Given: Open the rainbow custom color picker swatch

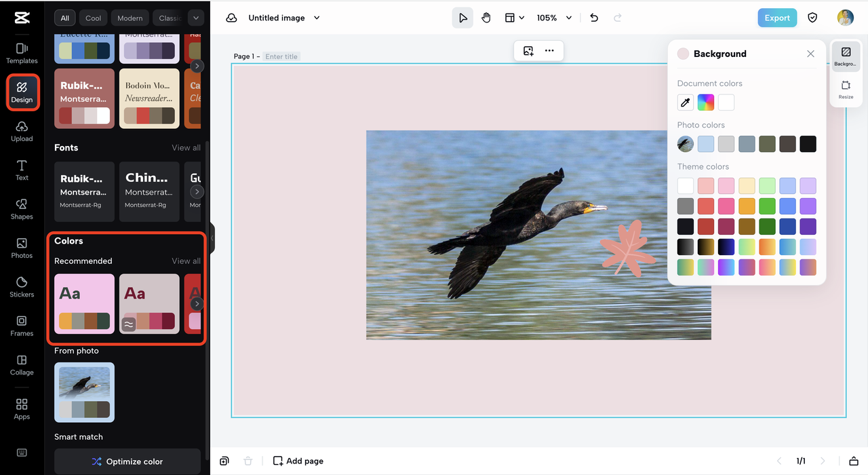Looking at the screenshot, I should click(x=706, y=102).
